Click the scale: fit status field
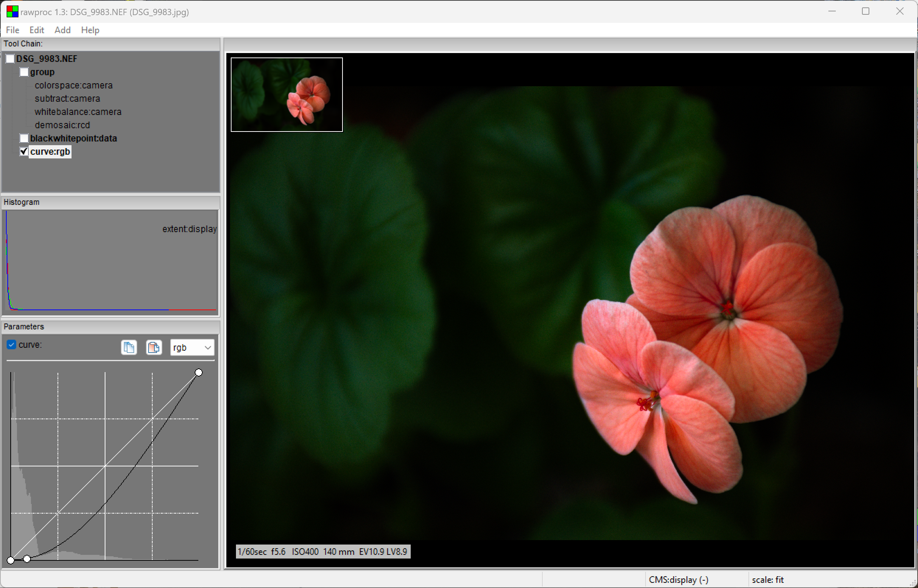Screen dimensions: 918x588 [768, 580]
